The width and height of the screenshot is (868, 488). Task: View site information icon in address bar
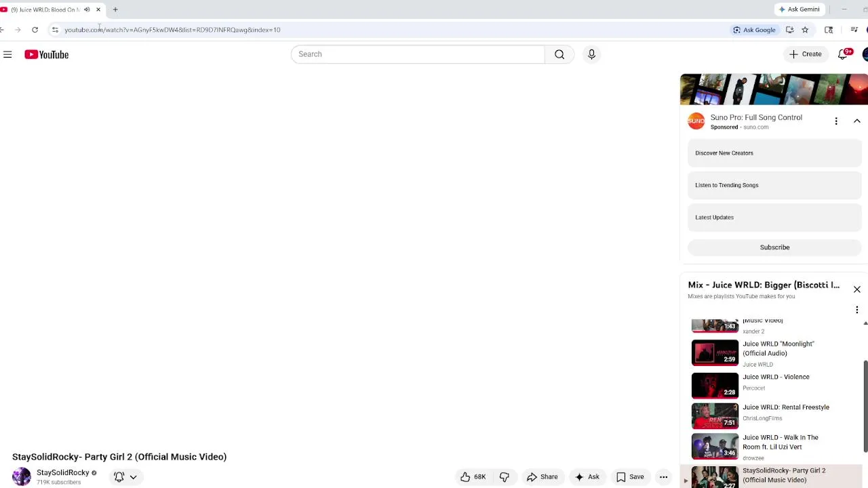[x=55, y=30]
